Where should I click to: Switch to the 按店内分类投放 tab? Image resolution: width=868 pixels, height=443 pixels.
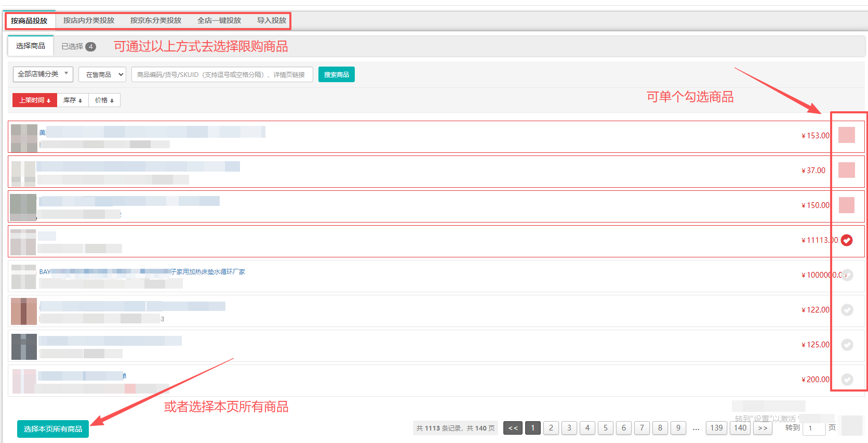89,21
